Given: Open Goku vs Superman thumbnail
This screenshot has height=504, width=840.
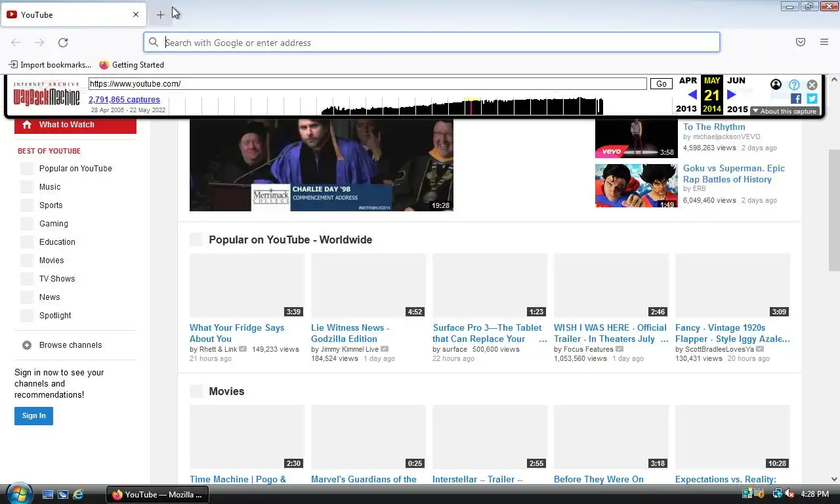Looking at the screenshot, I should (636, 186).
